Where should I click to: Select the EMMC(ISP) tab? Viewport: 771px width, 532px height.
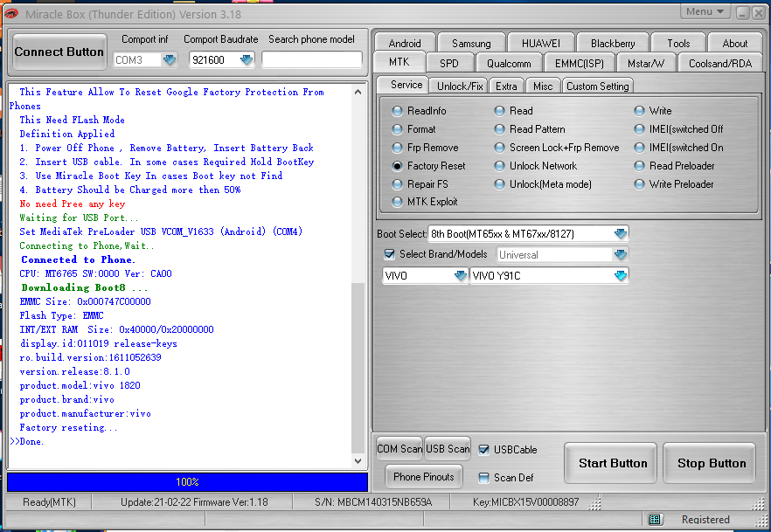(580, 64)
